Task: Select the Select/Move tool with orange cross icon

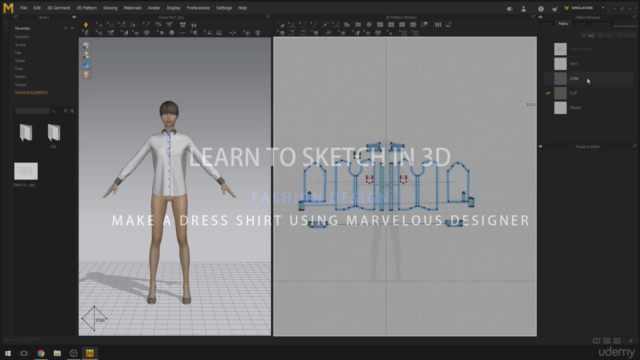Action: click(99, 25)
